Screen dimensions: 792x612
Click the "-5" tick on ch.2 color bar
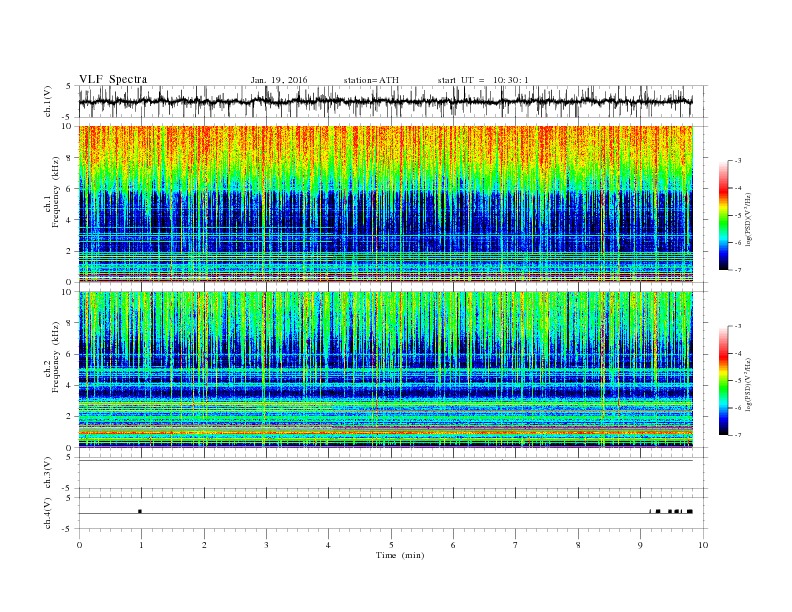click(738, 381)
